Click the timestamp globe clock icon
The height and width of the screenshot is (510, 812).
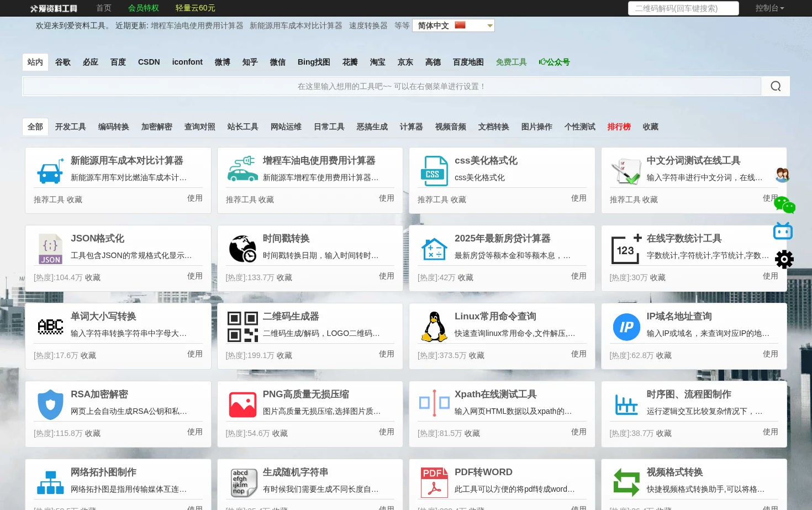[242, 249]
